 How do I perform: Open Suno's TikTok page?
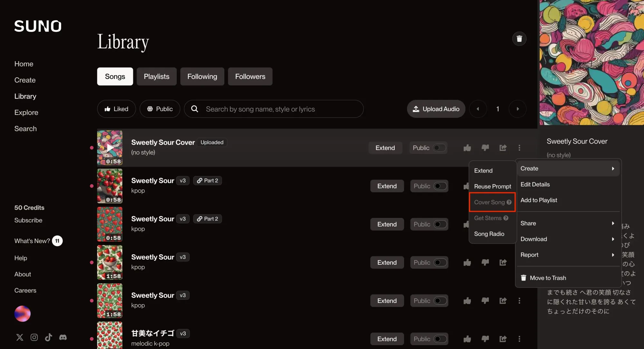(48, 337)
